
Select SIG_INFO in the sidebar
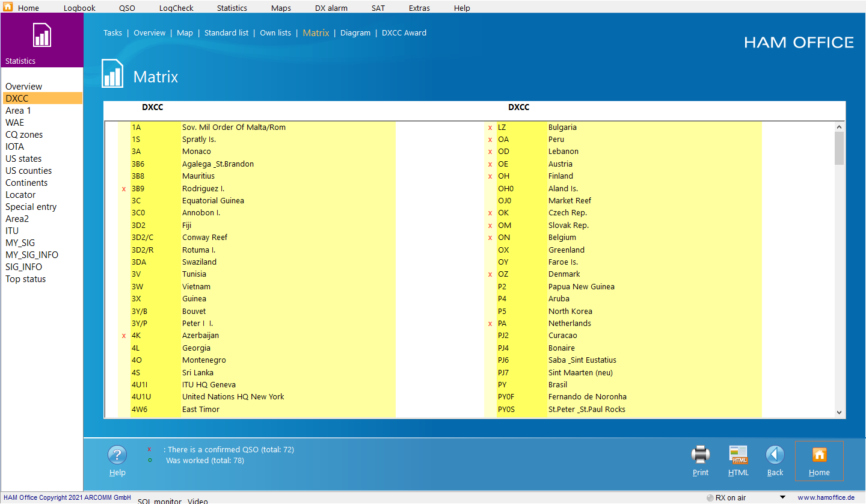point(22,267)
